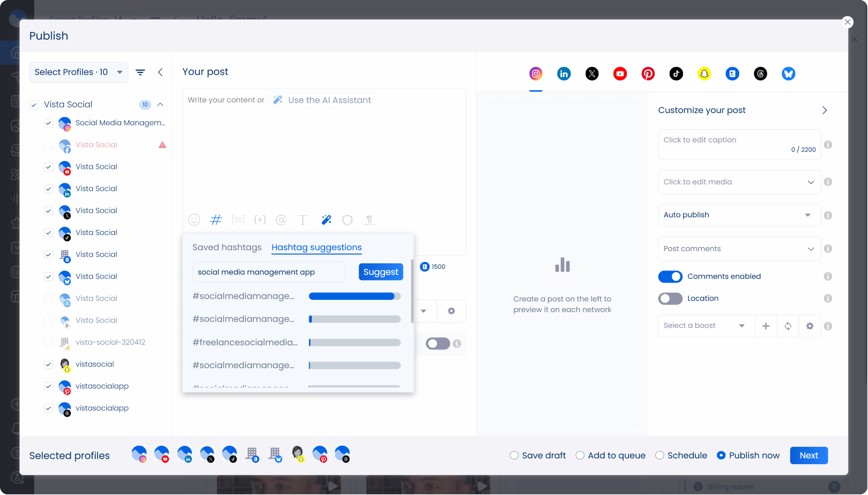Open the emoji picker in post editor

click(194, 220)
